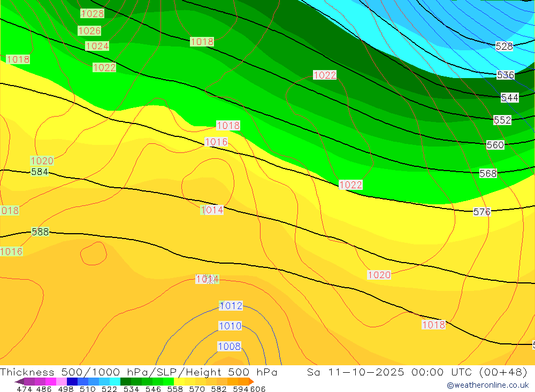Viewport: 535px width, 392px height.
Task: Click legend value 486
Action: pos(44,389)
